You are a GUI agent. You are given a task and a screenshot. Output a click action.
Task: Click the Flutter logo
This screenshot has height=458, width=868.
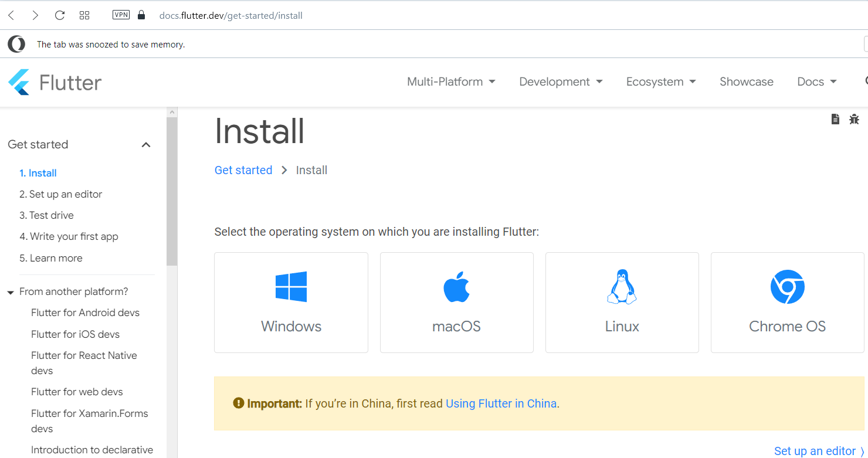click(55, 82)
